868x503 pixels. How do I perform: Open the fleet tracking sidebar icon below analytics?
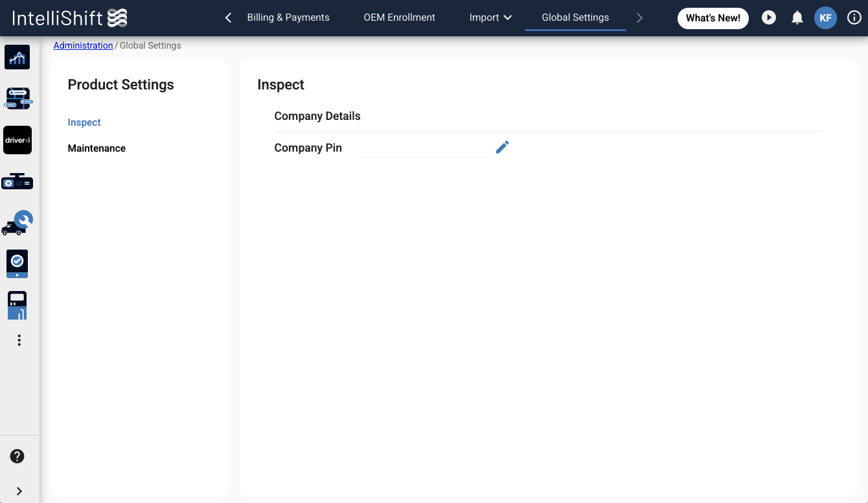17,99
